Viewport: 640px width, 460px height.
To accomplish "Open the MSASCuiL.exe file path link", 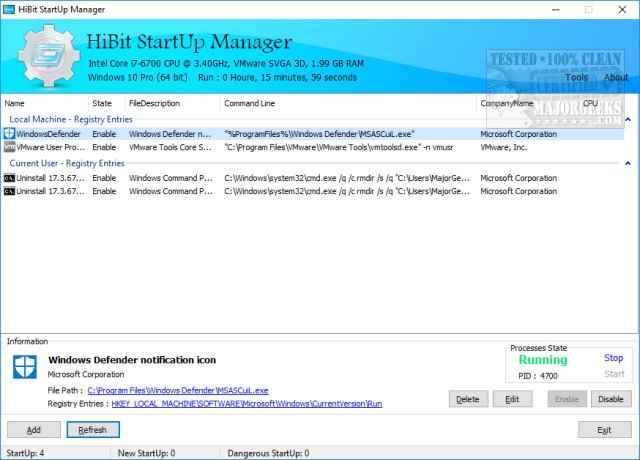I will tap(178, 391).
